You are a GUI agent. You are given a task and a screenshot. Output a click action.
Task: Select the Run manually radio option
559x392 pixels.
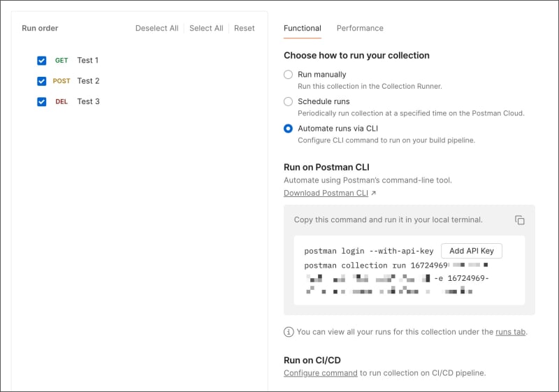coord(288,75)
